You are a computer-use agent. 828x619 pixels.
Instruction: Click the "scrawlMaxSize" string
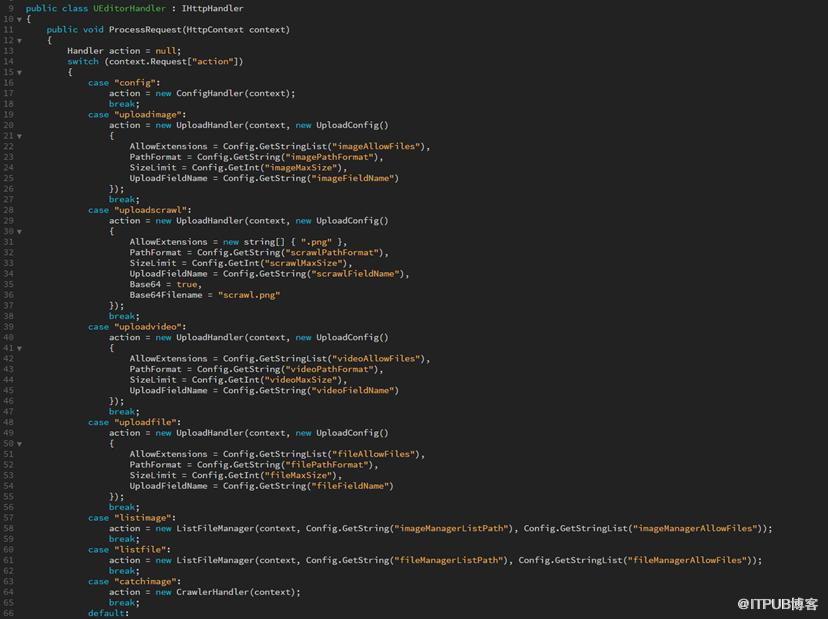[306, 263]
